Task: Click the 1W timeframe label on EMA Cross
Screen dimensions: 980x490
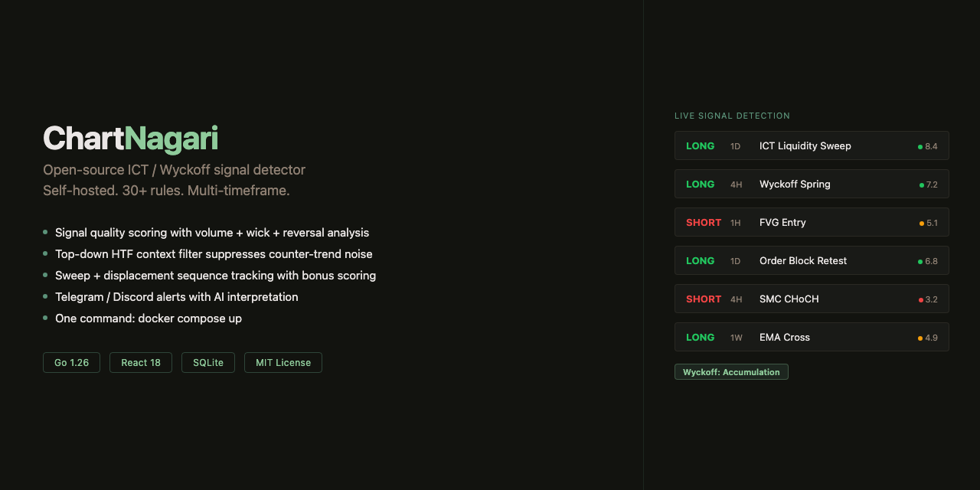Action: coord(737,338)
